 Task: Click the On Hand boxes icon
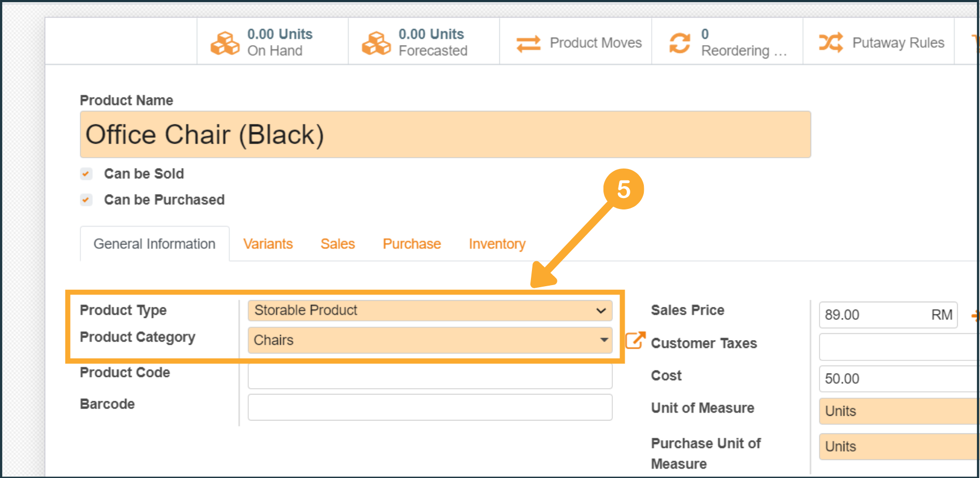tap(225, 43)
